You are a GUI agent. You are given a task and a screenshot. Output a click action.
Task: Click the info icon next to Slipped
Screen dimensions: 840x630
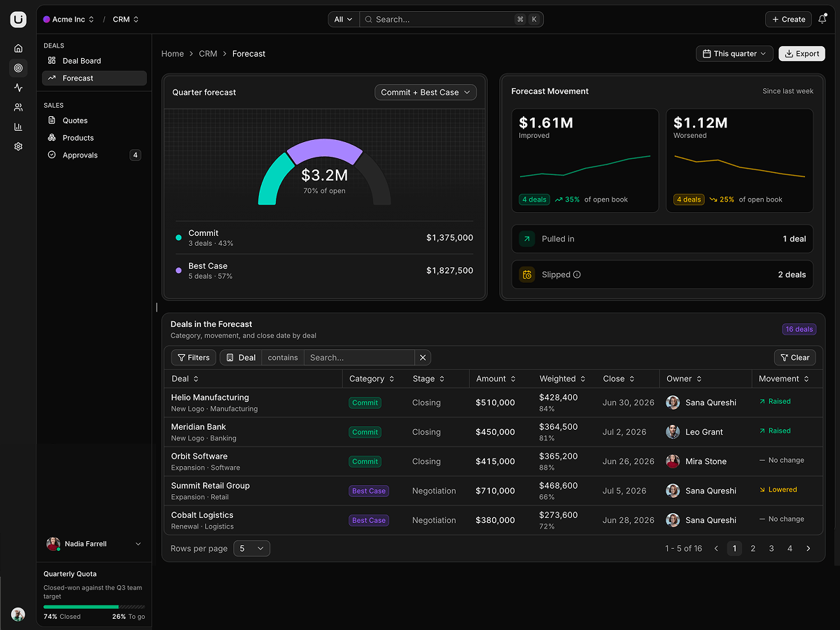pos(577,274)
